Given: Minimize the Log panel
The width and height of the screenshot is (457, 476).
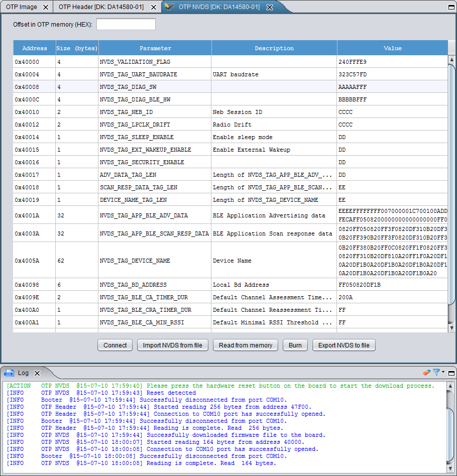Looking at the screenshot, I should [x=451, y=373].
